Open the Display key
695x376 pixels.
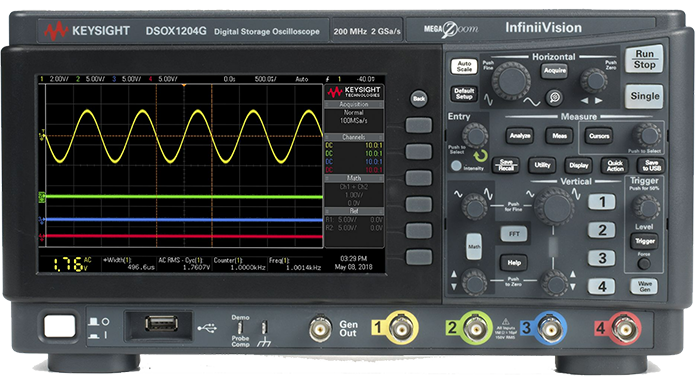click(578, 166)
